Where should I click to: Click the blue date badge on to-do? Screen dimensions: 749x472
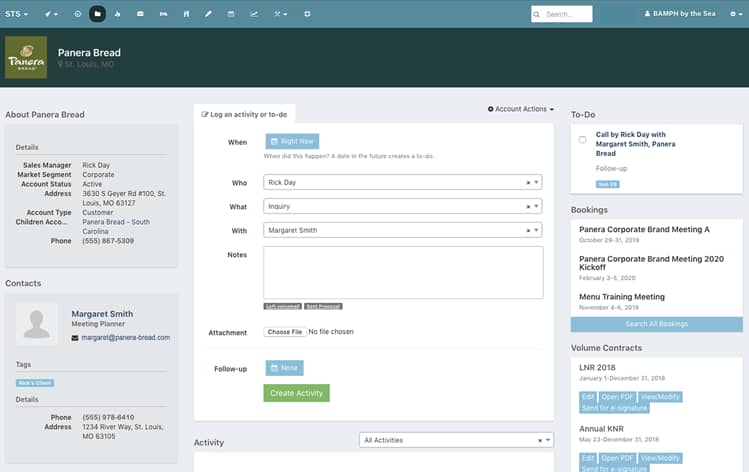pyautogui.click(x=608, y=184)
